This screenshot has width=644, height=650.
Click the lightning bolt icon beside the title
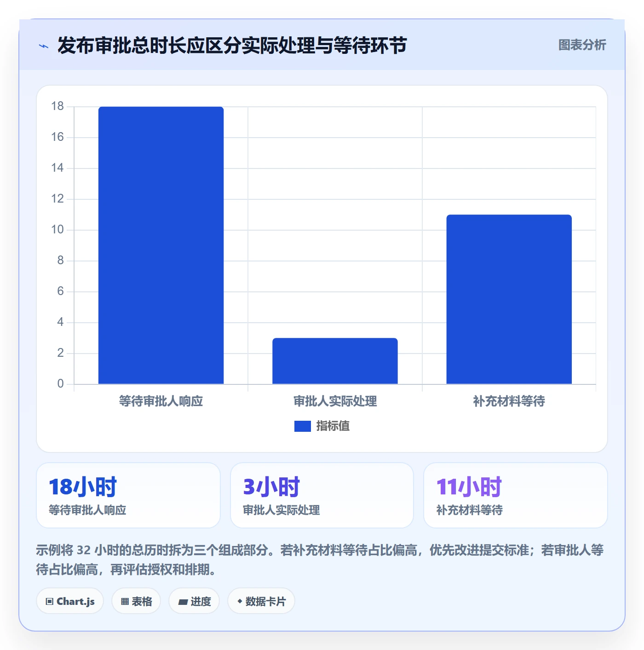(x=44, y=46)
